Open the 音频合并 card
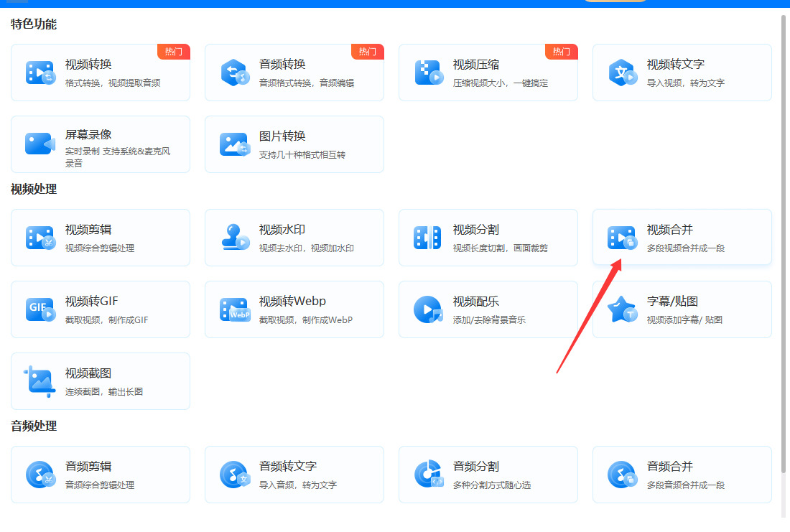The image size is (790, 532). click(x=682, y=475)
